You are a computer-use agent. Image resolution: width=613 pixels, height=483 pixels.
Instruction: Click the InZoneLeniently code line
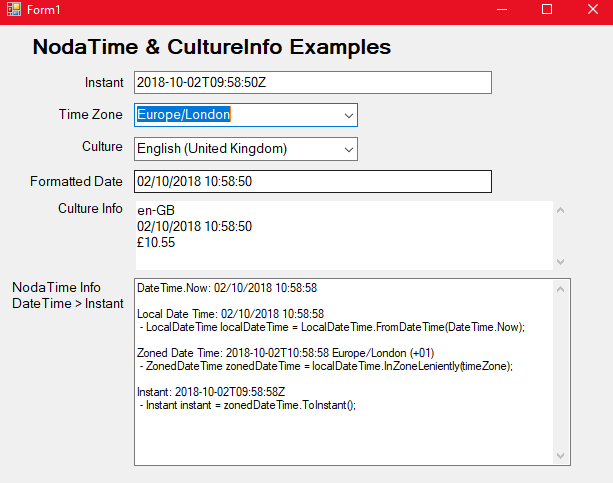[x=326, y=366]
